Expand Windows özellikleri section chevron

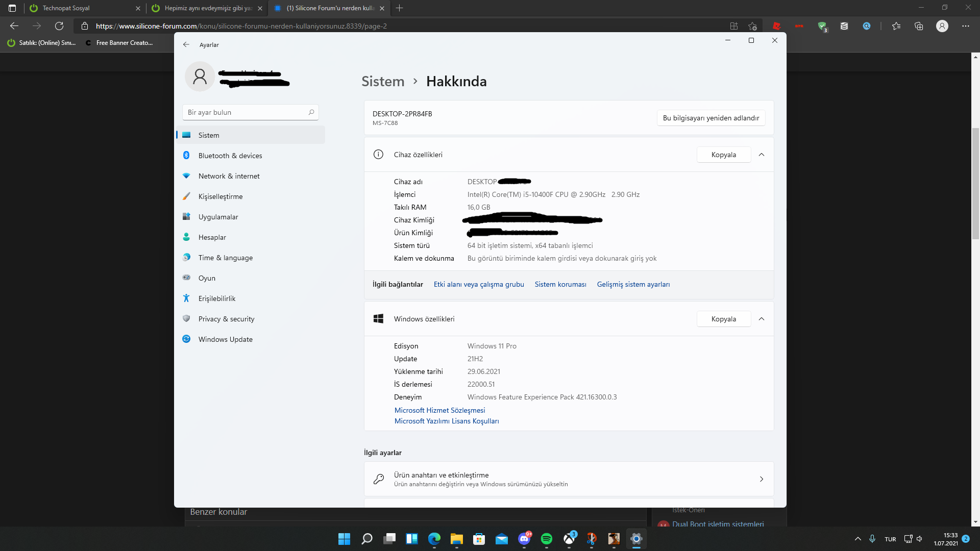point(761,319)
